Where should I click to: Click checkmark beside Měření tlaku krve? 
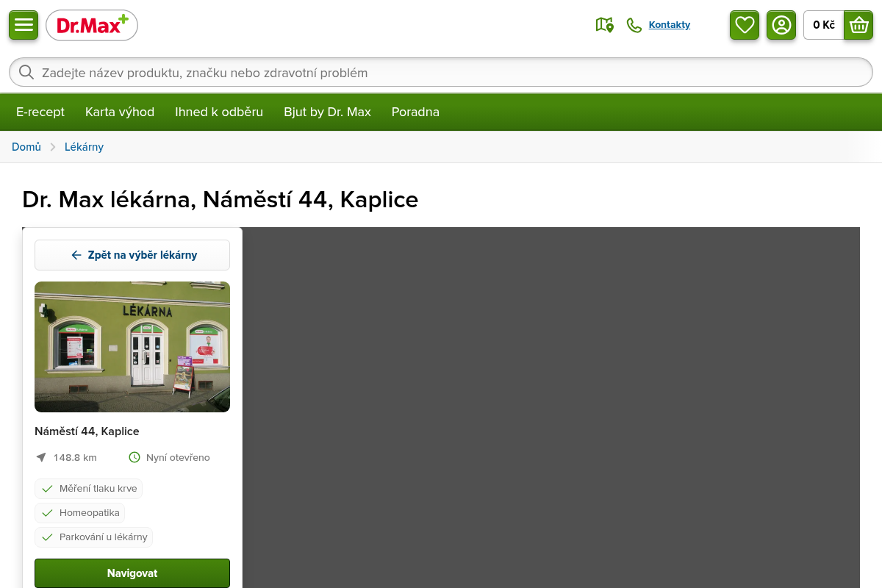(48, 489)
